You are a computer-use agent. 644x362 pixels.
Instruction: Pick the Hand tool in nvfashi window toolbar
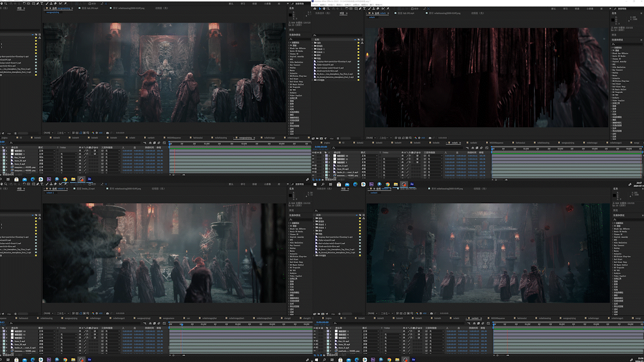click(x=324, y=9)
